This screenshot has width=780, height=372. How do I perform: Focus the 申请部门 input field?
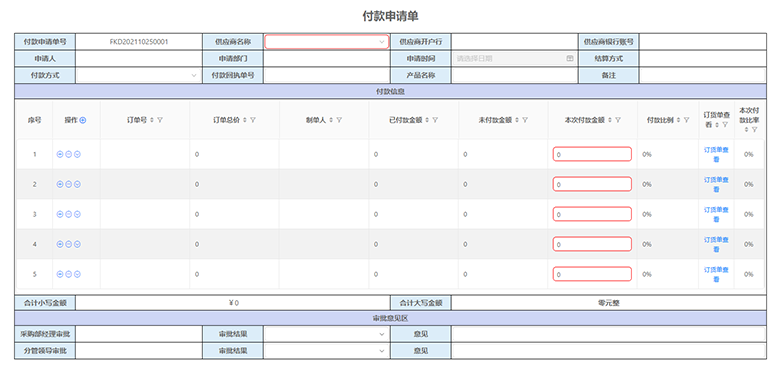326,58
